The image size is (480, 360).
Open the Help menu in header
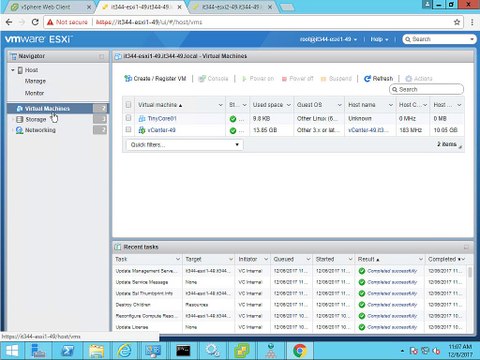(x=379, y=39)
